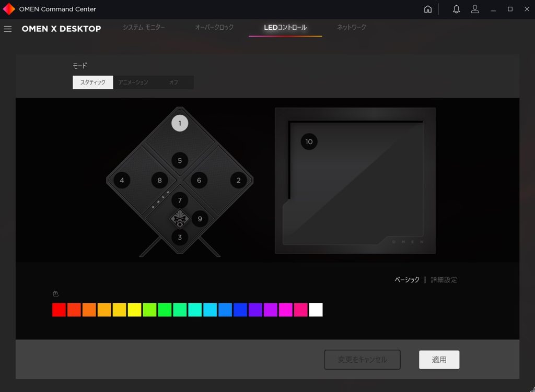
Task: Pick the hot pink color swatch
Action: [x=301, y=310]
